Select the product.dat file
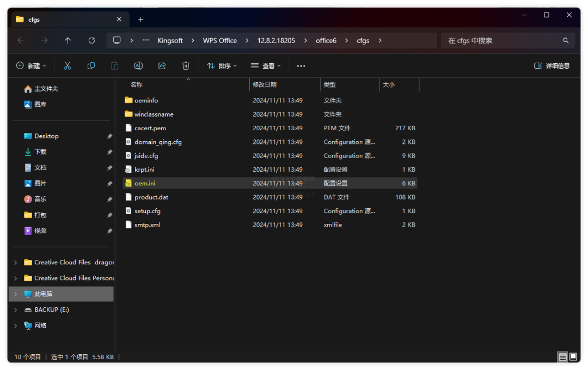588x370 pixels. point(151,197)
